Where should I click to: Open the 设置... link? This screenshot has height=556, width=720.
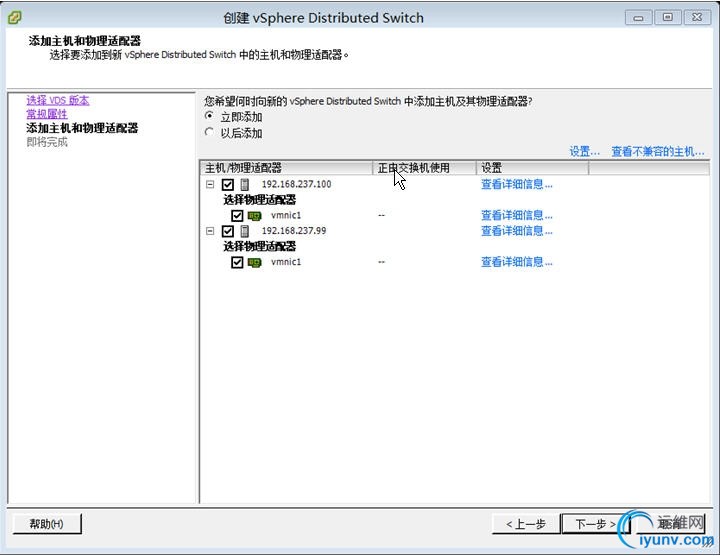tap(585, 152)
